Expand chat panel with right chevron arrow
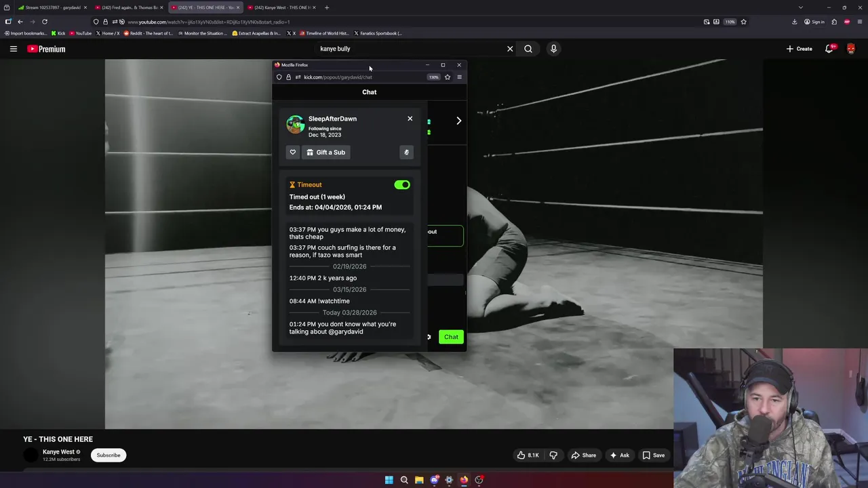The image size is (868, 488). 458,121
